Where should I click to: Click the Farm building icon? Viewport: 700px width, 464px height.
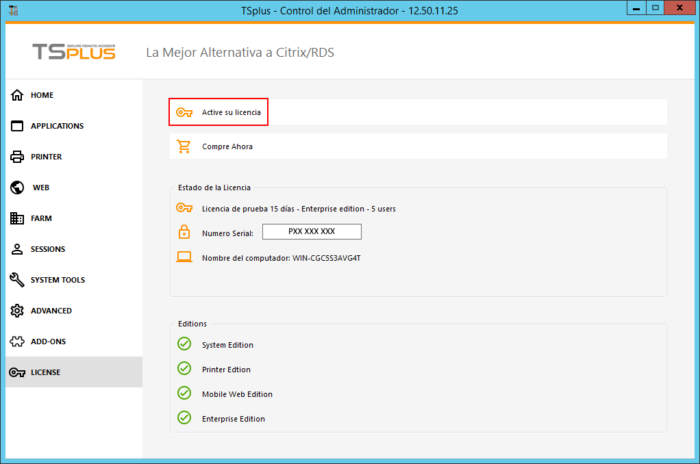(x=17, y=218)
